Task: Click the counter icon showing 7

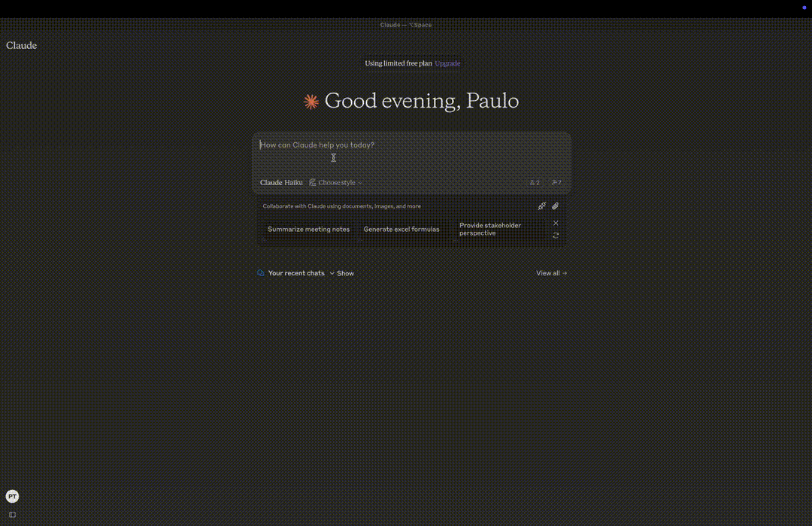Action: point(556,182)
